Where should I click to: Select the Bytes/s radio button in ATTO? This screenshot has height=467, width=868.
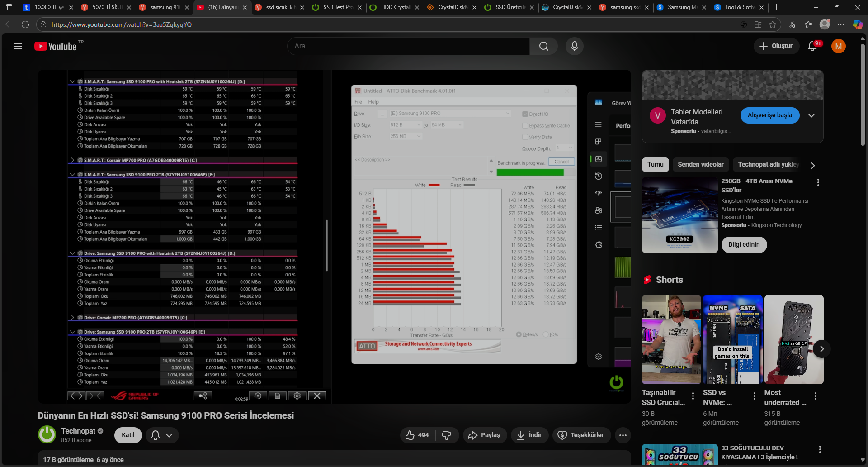[519, 334]
